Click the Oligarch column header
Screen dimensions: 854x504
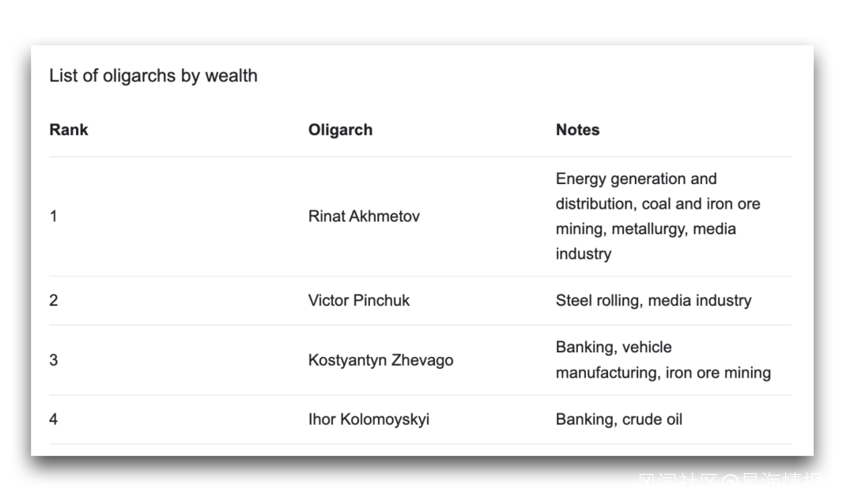click(x=340, y=130)
